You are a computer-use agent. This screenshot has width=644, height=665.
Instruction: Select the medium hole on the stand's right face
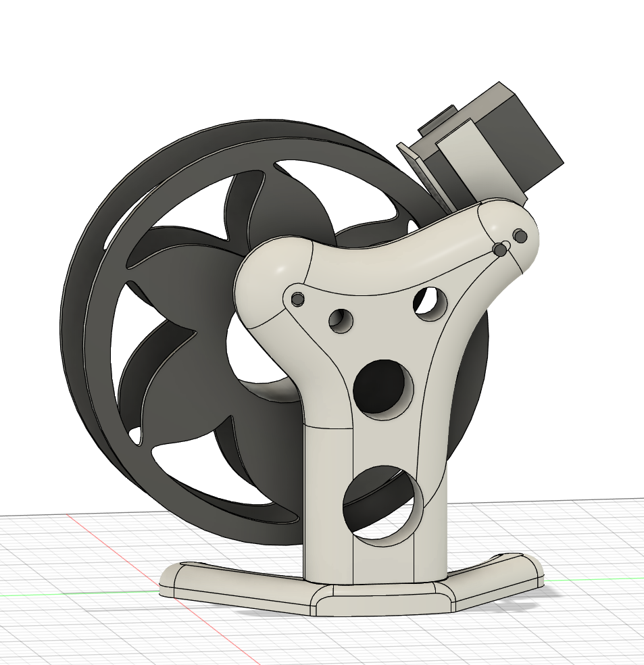pos(430,303)
